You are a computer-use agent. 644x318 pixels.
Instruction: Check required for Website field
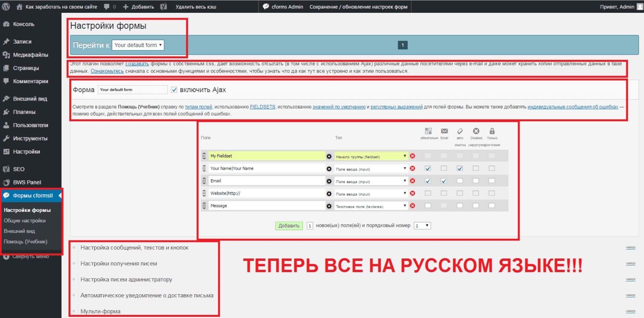pos(428,193)
